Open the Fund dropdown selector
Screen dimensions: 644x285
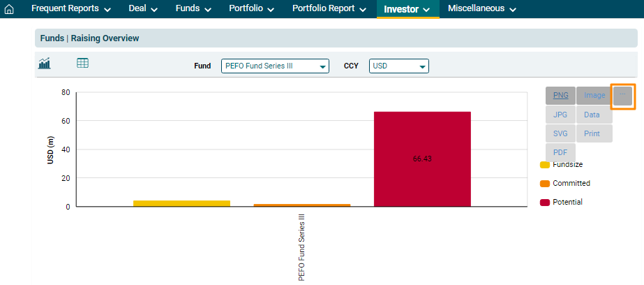pyautogui.click(x=275, y=66)
